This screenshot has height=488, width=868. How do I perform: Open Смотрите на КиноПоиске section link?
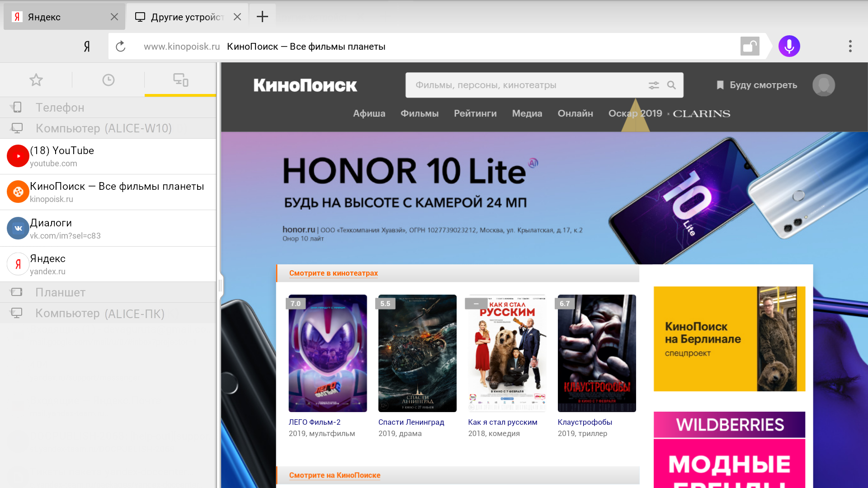(335, 475)
